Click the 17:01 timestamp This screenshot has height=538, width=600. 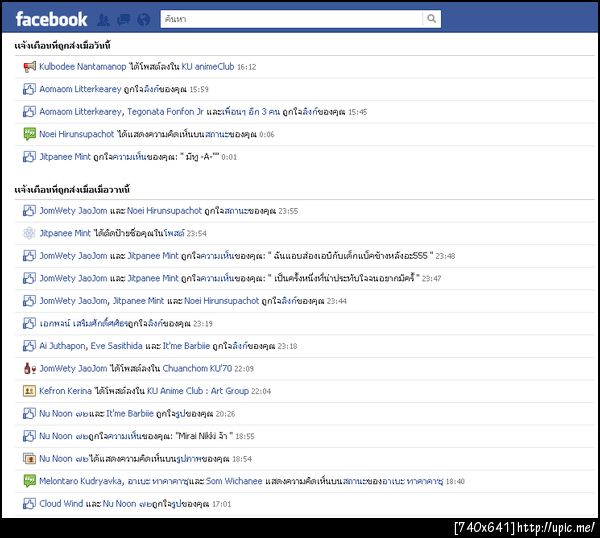click(222, 504)
